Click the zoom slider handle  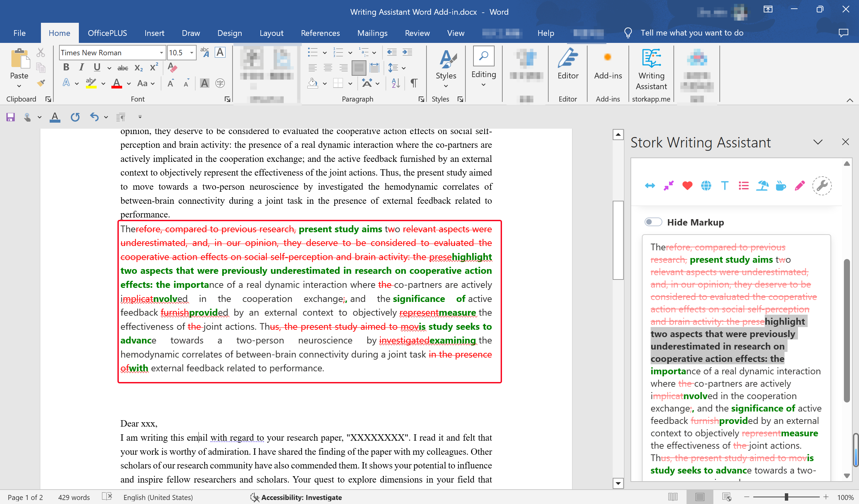click(786, 497)
